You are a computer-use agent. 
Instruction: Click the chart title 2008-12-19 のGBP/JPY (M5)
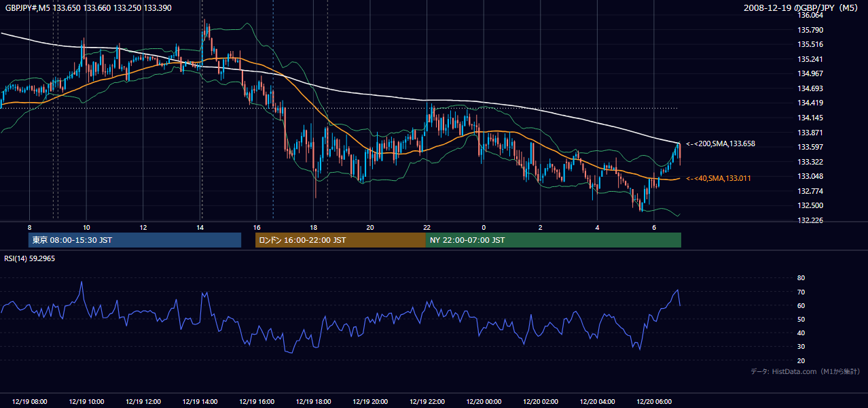pos(802,7)
